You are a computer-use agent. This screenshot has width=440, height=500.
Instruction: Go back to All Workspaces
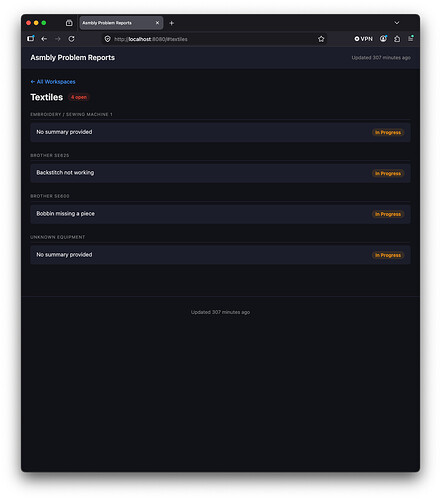[x=53, y=82]
